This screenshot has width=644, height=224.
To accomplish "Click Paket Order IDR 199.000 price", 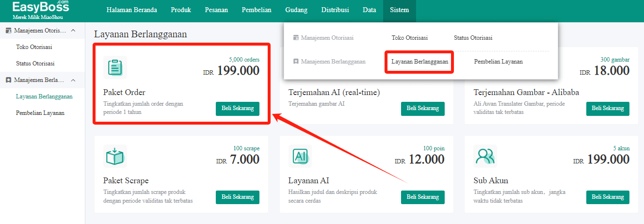I will point(231,71).
